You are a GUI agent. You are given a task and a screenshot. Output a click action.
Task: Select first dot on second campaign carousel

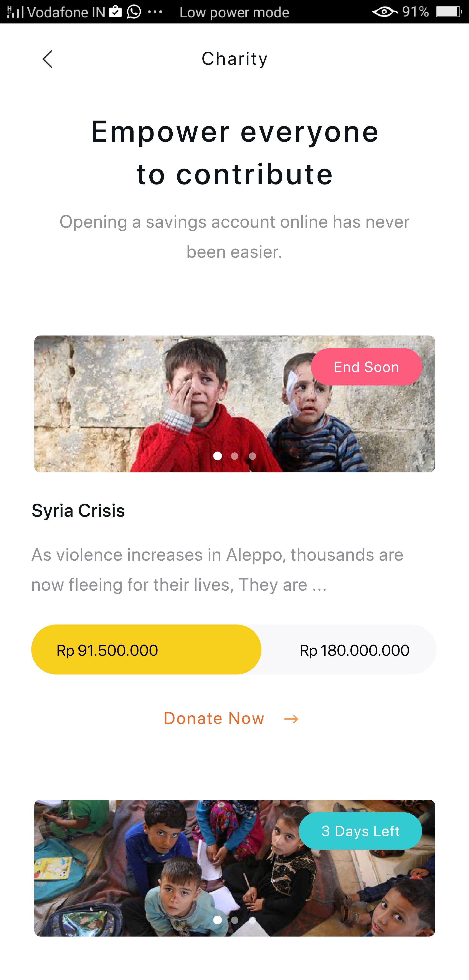pyautogui.click(x=217, y=920)
